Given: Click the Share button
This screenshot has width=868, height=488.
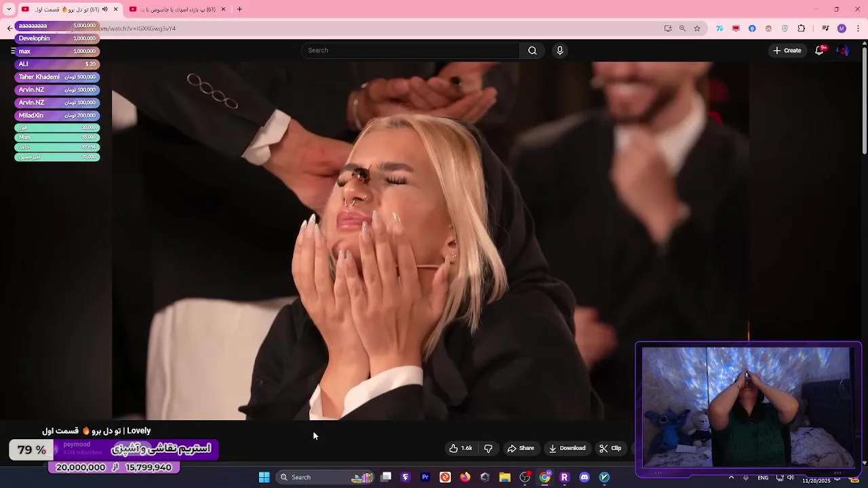Looking at the screenshot, I should 521,448.
